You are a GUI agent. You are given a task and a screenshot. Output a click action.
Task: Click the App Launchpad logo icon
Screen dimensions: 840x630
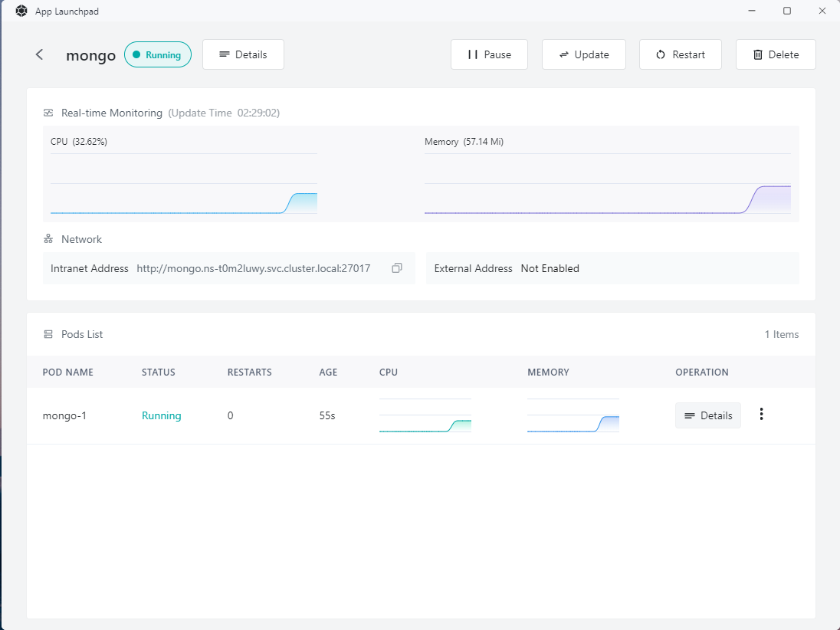coord(21,11)
